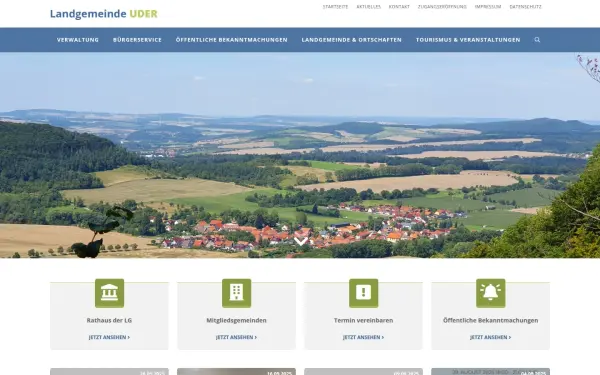
Task: Open Öffentliche Bekanntmachungen in main navigation
Action: pyautogui.click(x=232, y=40)
